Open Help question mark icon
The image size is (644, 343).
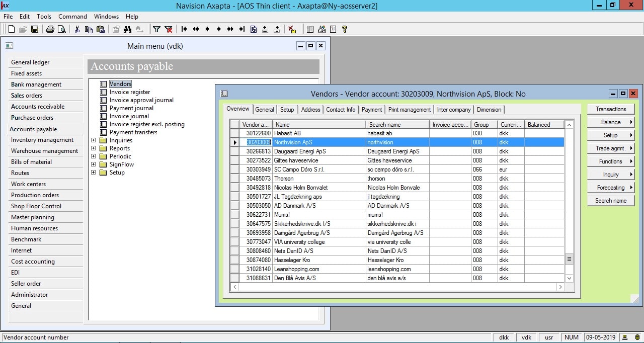click(345, 29)
